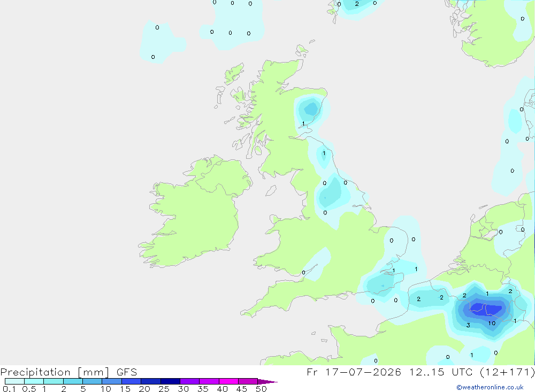The width and height of the screenshot is (535, 392).
Task: Click the '45' legend scale label
Action: [x=242, y=389]
